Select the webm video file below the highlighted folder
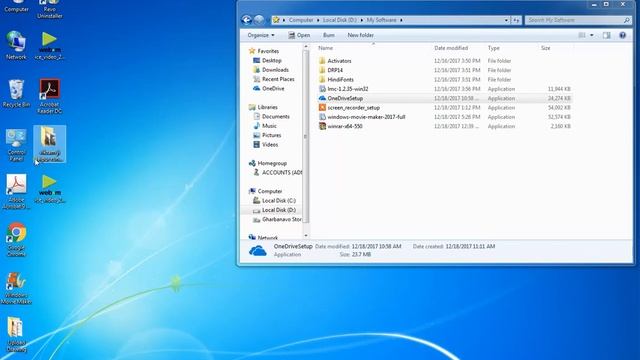Image resolution: width=640 pixels, height=360 pixels. (x=49, y=189)
